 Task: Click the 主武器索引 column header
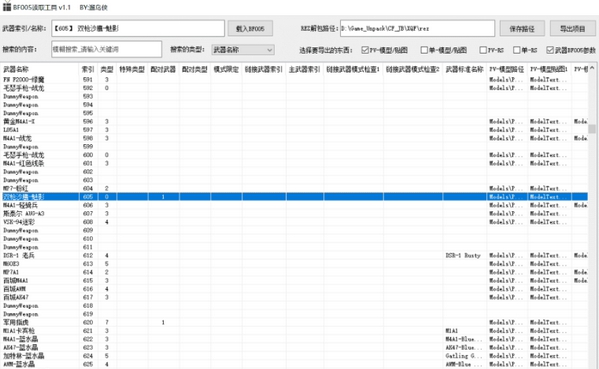pyautogui.click(x=305, y=69)
